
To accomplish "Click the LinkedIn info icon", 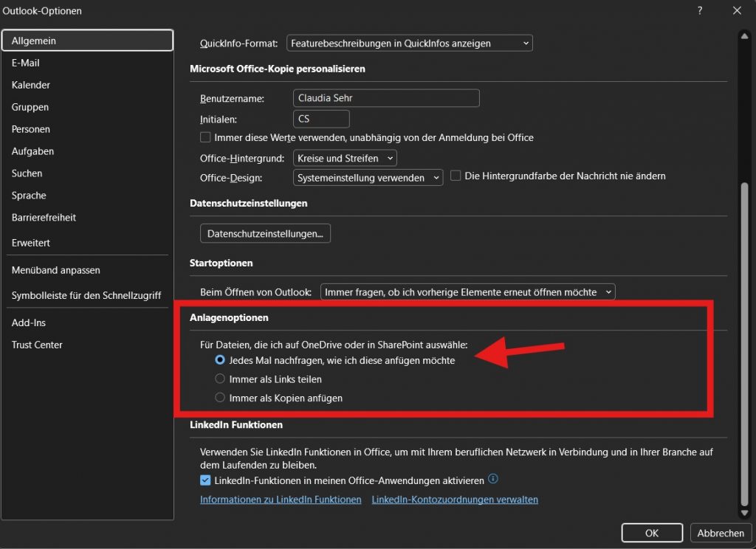I will pos(493,479).
